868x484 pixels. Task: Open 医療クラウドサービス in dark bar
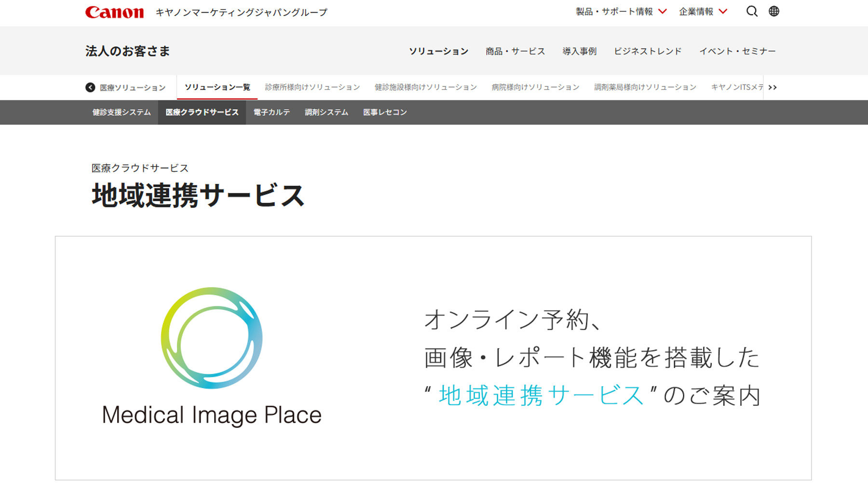pos(202,112)
